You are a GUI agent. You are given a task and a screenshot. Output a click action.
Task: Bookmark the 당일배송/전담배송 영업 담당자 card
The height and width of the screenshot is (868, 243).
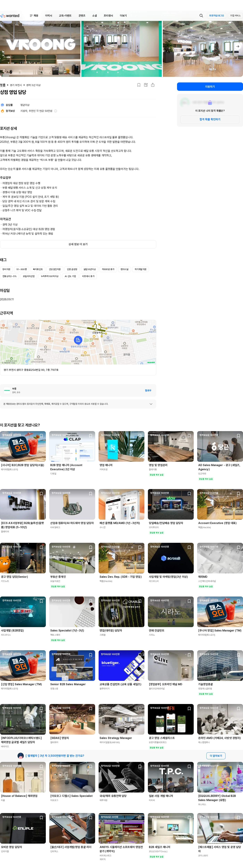189,494
